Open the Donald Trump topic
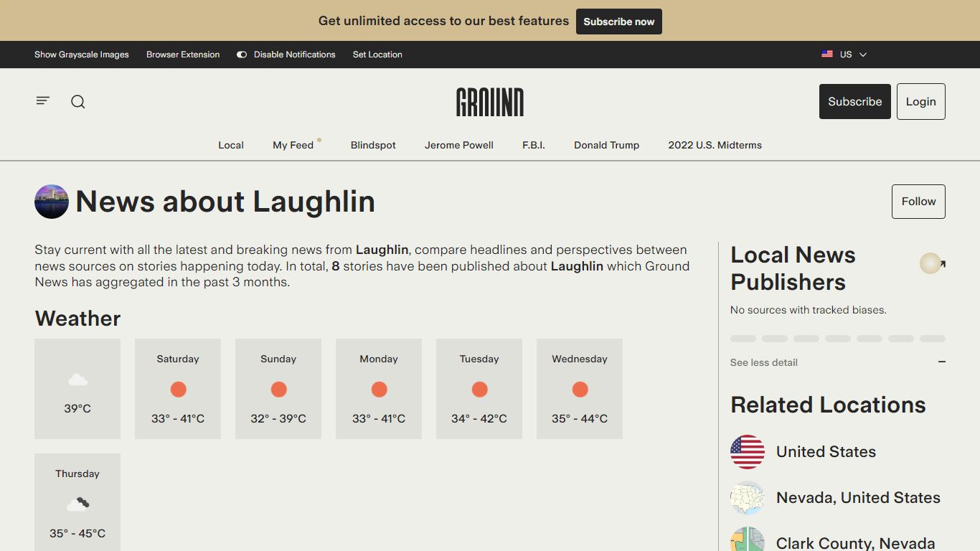 pos(606,145)
